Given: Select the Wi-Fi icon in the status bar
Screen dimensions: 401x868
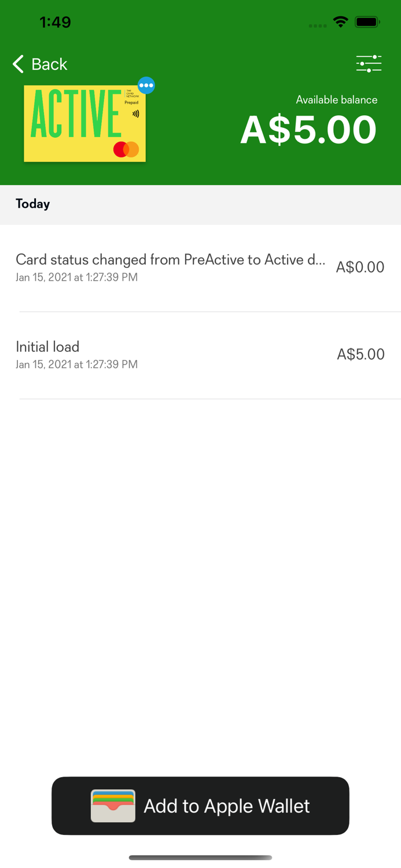Looking at the screenshot, I should pos(340,21).
